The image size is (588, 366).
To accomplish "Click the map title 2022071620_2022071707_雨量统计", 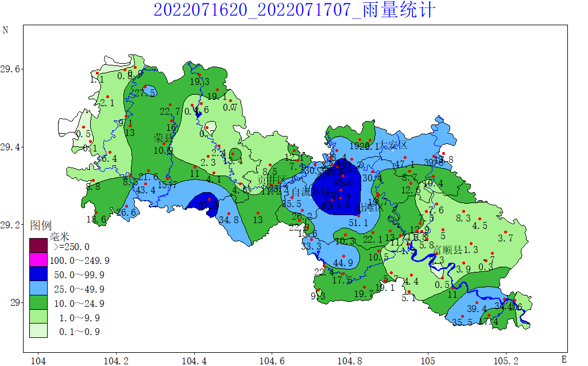I will click(295, 10).
